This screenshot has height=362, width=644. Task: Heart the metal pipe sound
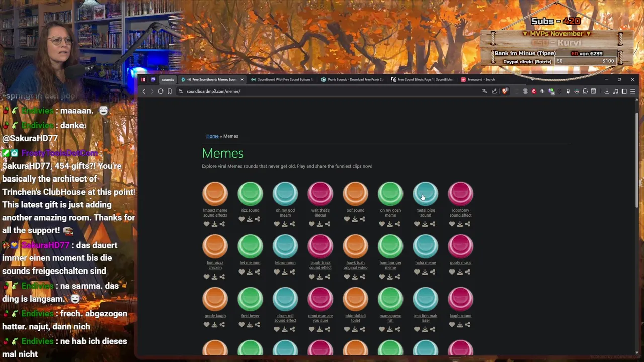417,224
